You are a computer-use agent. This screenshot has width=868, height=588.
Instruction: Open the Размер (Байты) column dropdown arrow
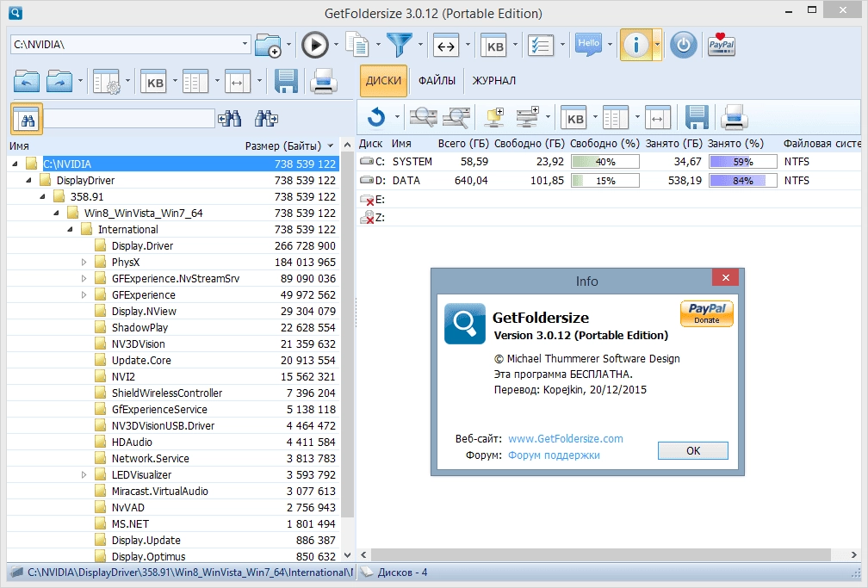[331, 146]
